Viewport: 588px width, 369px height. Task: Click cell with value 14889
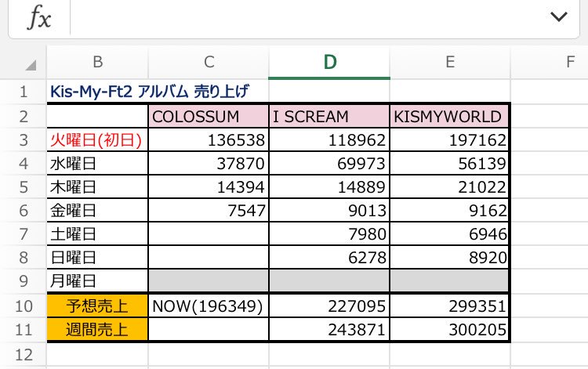coord(329,187)
